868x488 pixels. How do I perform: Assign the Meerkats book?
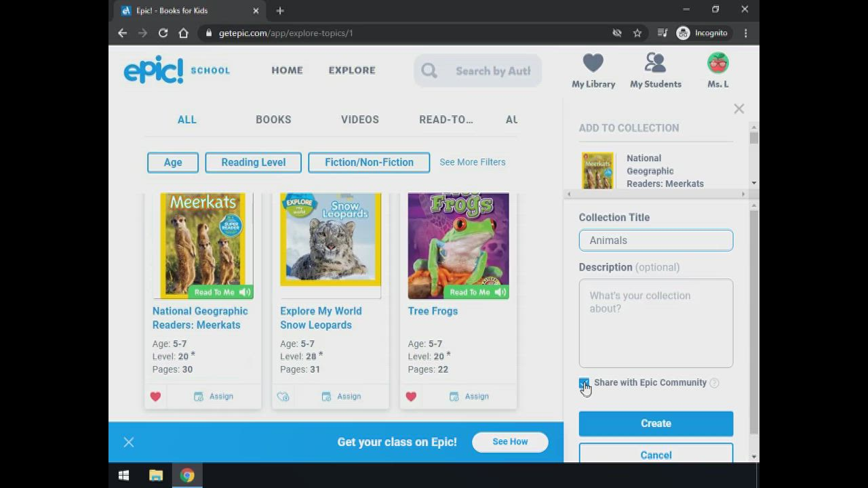[x=214, y=396]
